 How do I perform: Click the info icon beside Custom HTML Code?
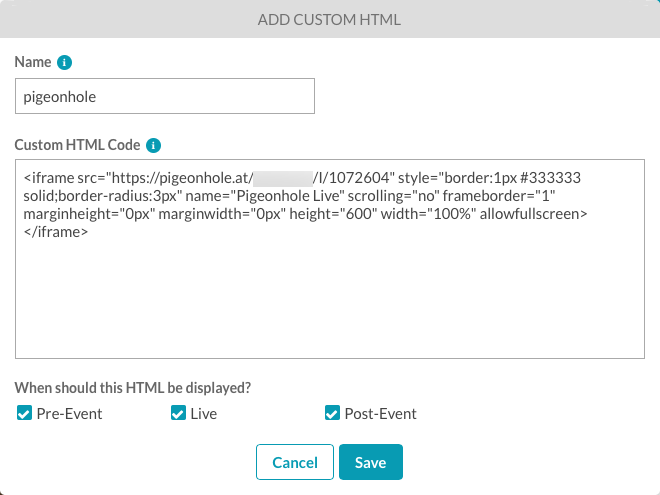[x=153, y=145]
